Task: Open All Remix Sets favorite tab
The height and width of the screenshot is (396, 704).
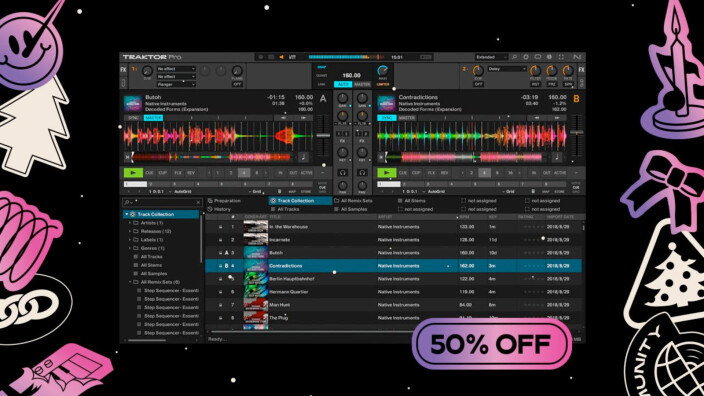Action: pos(353,201)
